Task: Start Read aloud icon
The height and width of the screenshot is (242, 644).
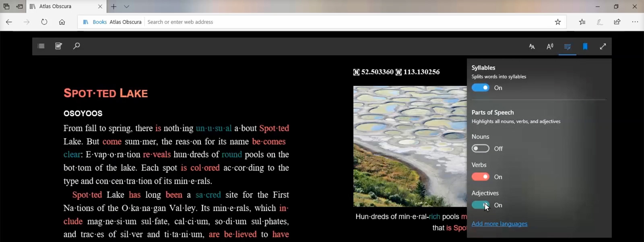Action: point(550,46)
